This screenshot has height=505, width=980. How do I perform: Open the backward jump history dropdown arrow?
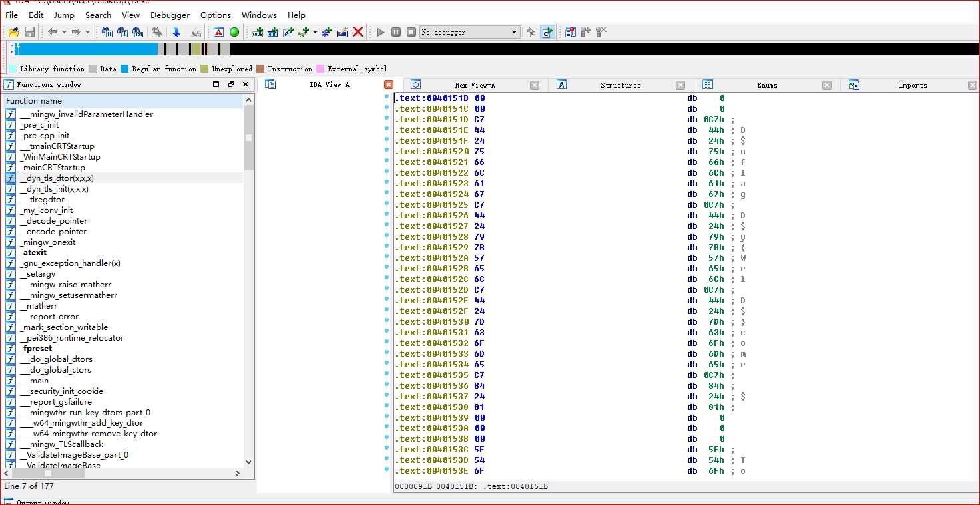click(64, 32)
